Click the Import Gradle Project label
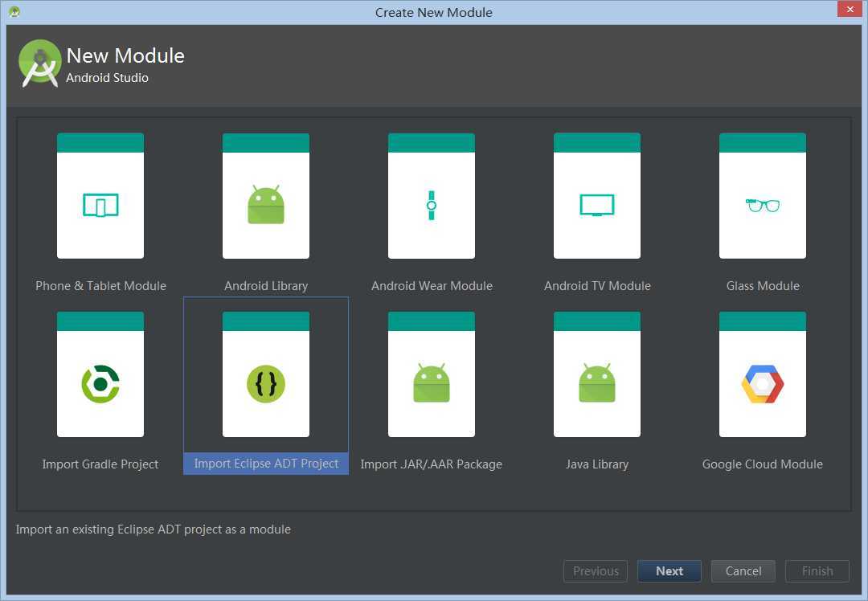The width and height of the screenshot is (868, 601). 100,464
